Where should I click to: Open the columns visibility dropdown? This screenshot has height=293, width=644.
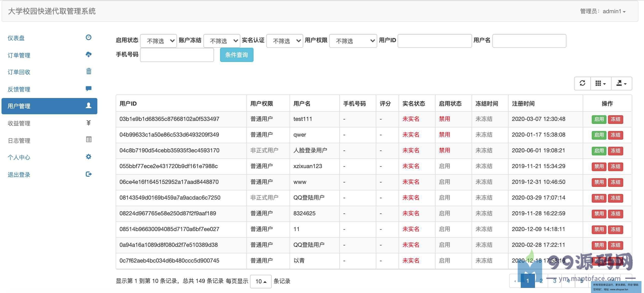pyautogui.click(x=601, y=83)
